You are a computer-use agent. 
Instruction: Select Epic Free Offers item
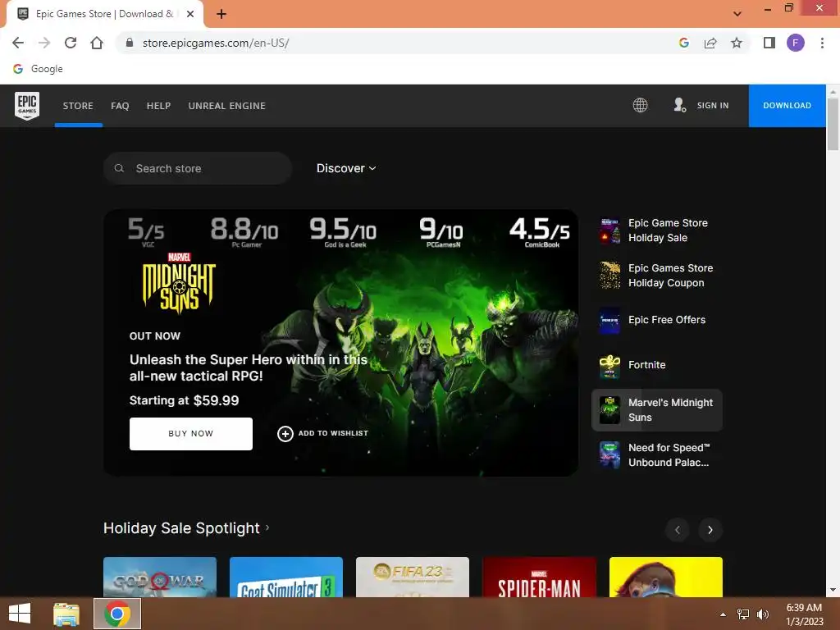click(657, 320)
